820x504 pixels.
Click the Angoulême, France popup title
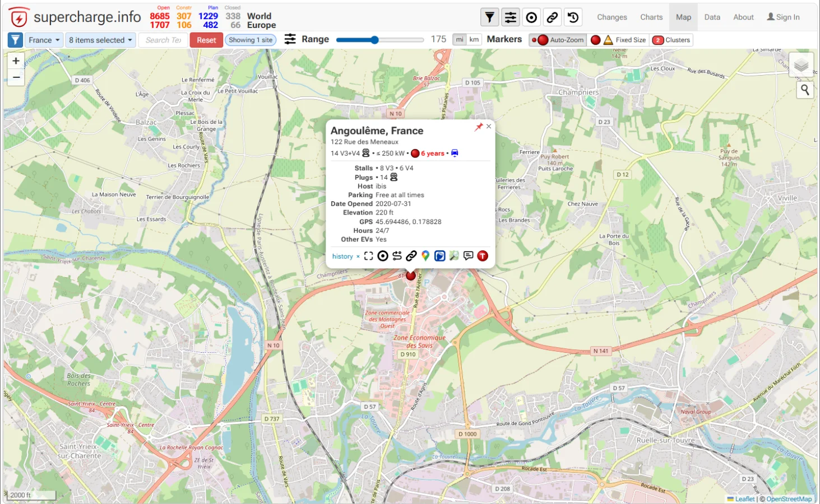coord(377,130)
